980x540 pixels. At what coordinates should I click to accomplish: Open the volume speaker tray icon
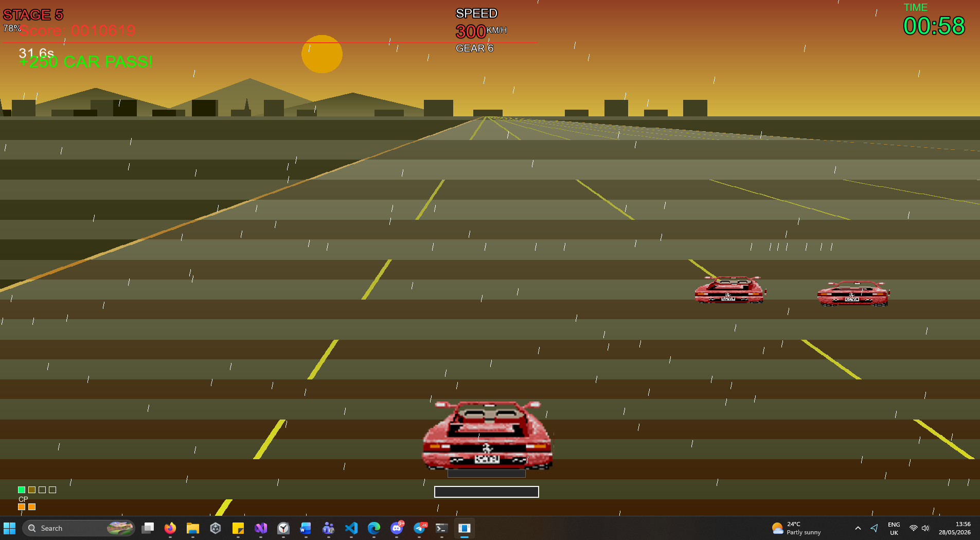[x=925, y=528]
